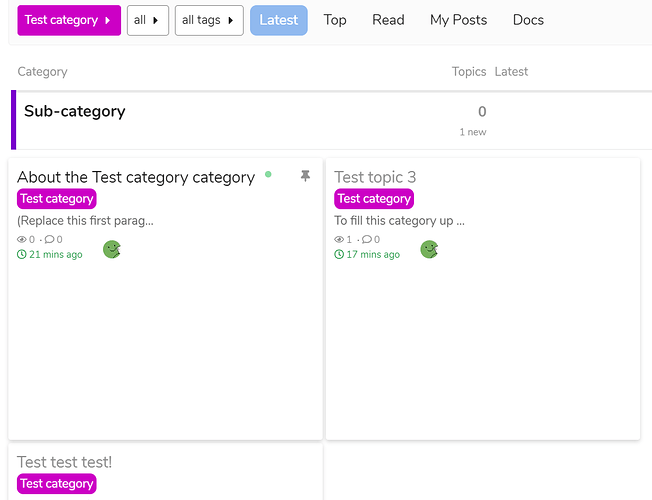The width and height of the screenshot is (652, 500).
Task: Click views eye icon on Test topic 3
Action: tap(339, 239)
